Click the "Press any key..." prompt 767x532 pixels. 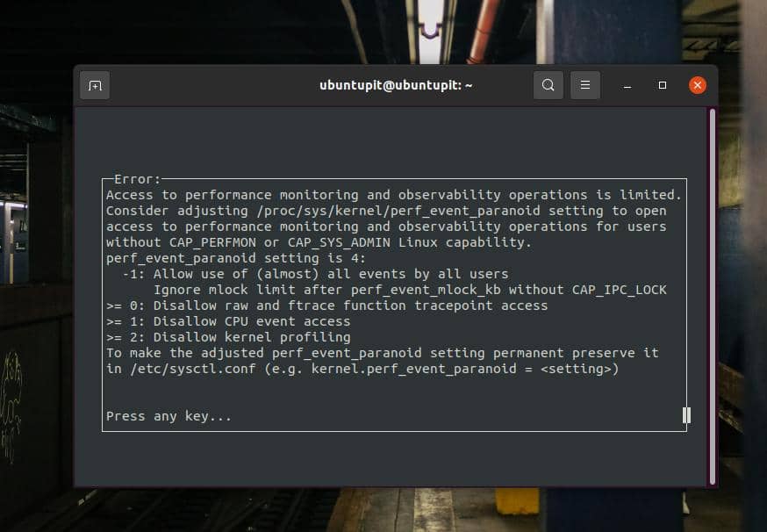168,416
